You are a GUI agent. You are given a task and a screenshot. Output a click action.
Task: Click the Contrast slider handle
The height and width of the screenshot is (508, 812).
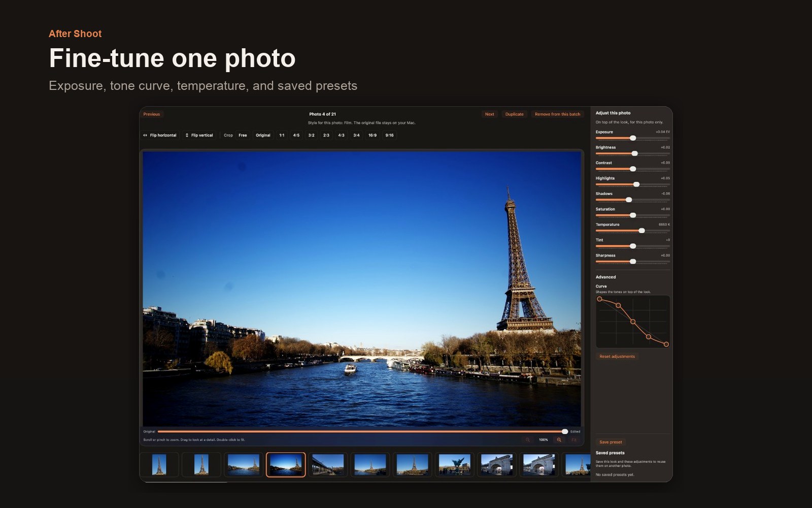coord(633,169)
